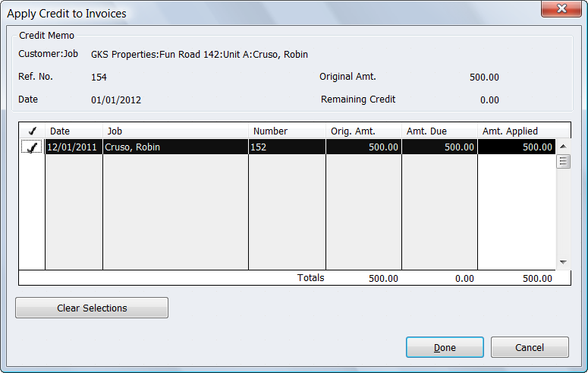Select the Cruso, Robin job cell
Viewport: 588px width, 373px height.
tap(175, 147)
